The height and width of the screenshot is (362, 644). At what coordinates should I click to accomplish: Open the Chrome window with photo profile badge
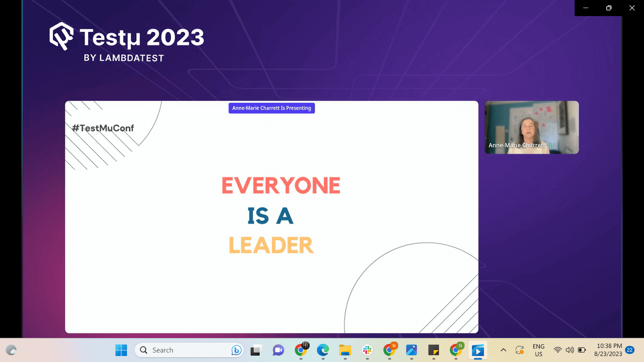tap(301, 350)
